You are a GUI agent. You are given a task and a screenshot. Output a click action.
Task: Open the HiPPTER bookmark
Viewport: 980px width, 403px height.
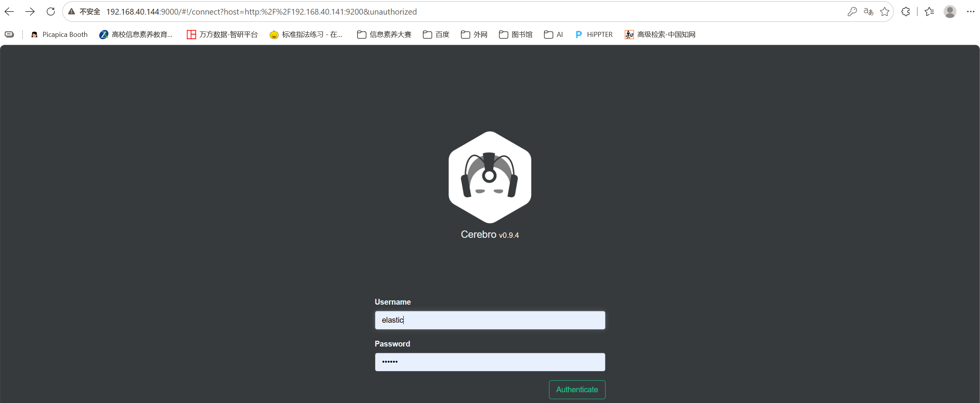click(594, 35)
